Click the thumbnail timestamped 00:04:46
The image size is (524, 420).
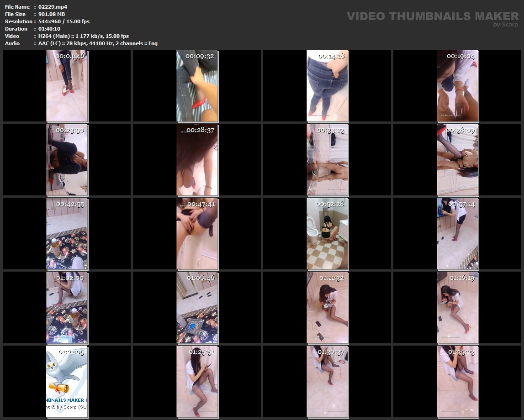pyautogui.click(x=67, y=86)
